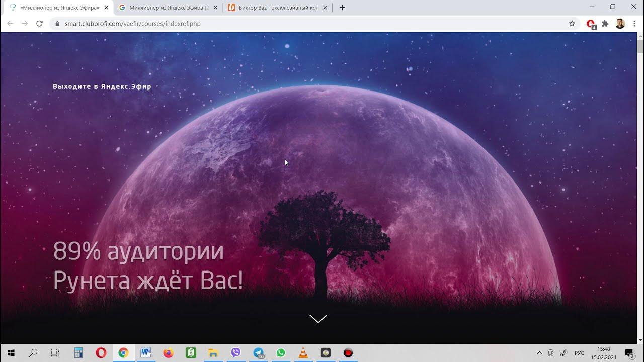
Task: Open the Chrome three-dot menu
Action: (634, 24)
